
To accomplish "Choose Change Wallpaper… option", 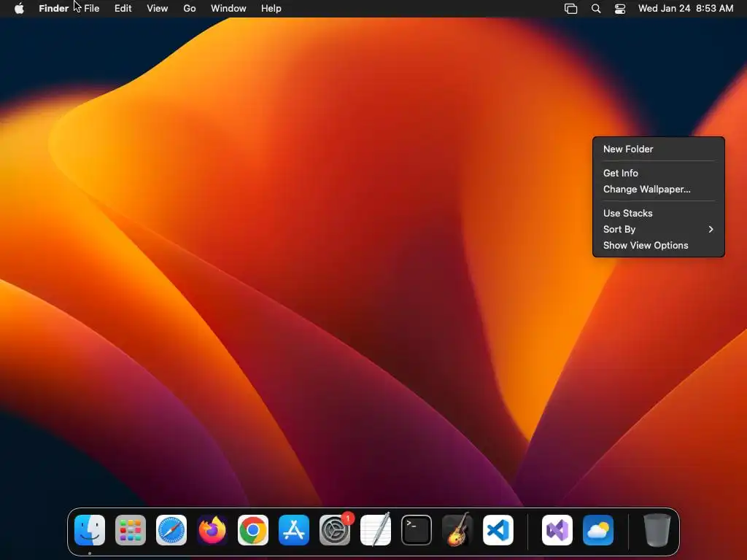I will [x=659, y=189].
